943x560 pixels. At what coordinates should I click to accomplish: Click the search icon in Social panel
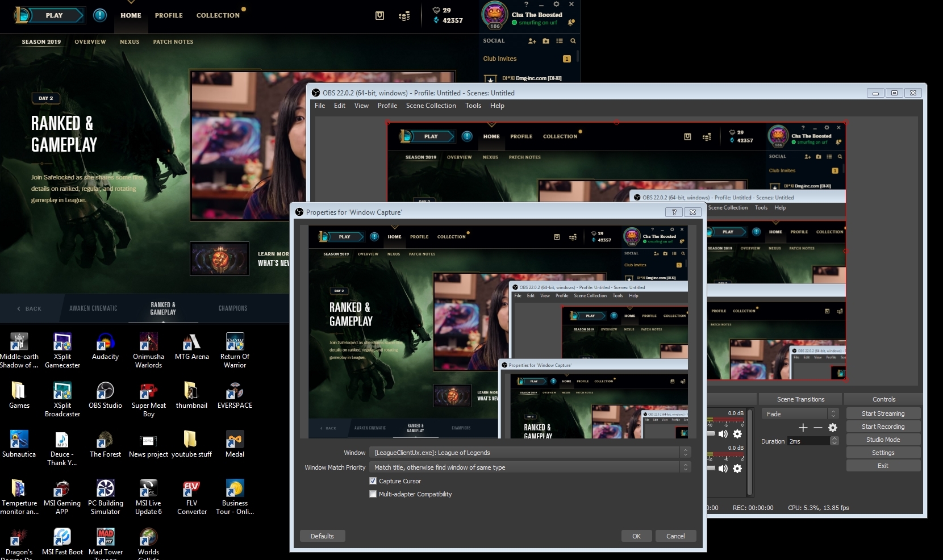click(x=573, y=41)
